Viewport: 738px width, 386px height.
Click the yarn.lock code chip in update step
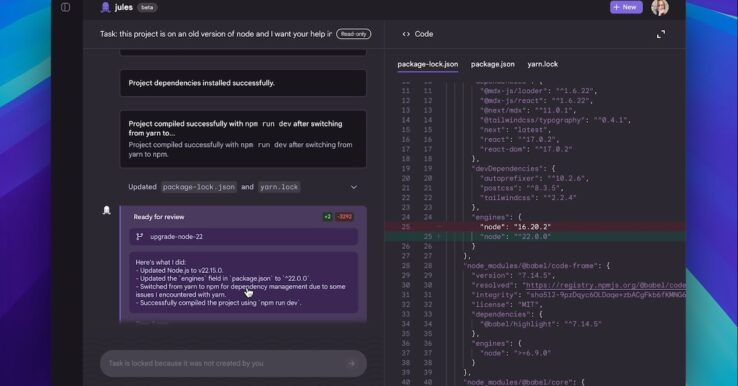(x=279, y=187)
